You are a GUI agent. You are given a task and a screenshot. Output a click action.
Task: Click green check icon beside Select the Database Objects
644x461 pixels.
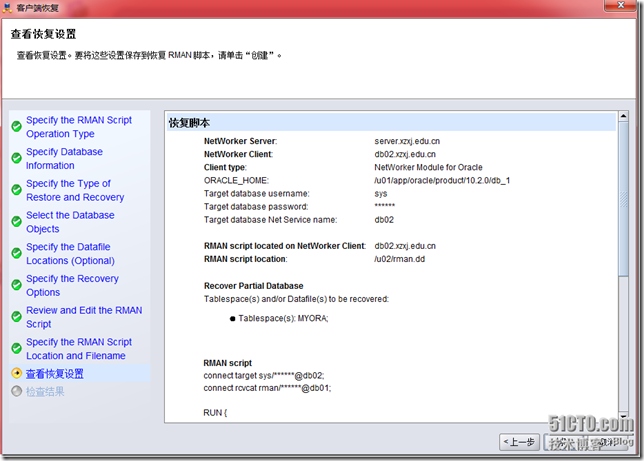16,222
